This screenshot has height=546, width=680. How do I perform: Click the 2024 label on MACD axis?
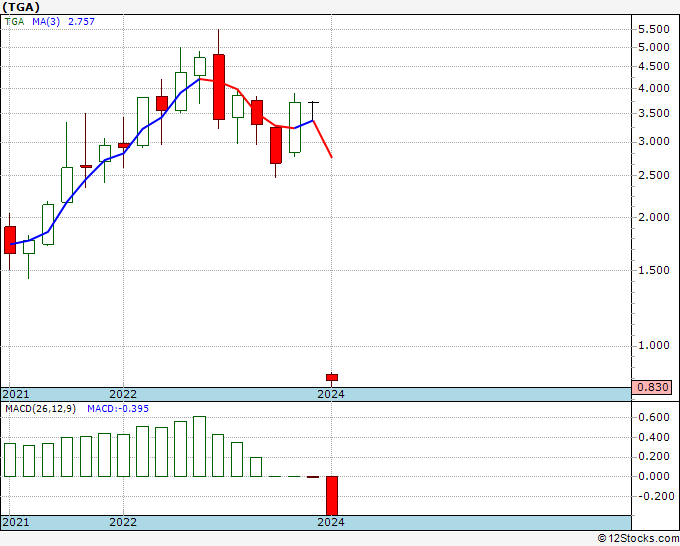[x=331, y=522]
